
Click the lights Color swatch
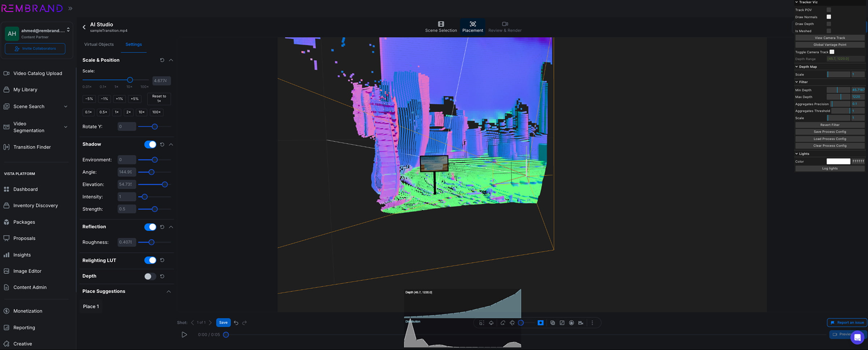838,161
